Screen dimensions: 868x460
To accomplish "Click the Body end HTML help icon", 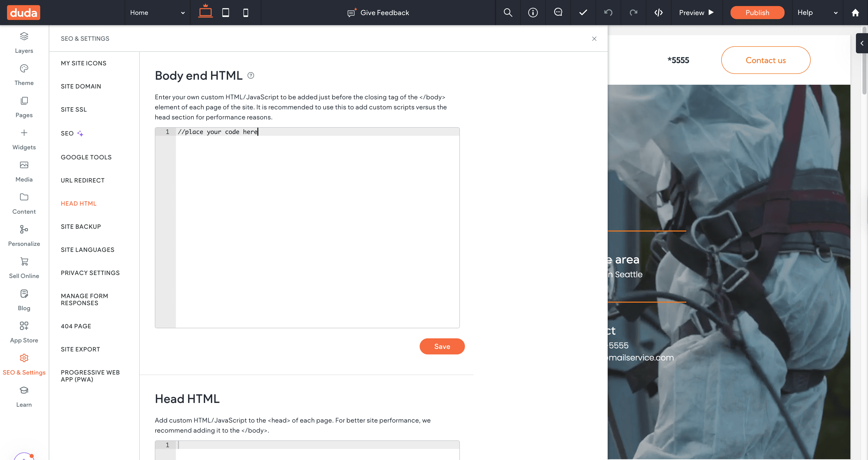I will [x=251, y=75].
